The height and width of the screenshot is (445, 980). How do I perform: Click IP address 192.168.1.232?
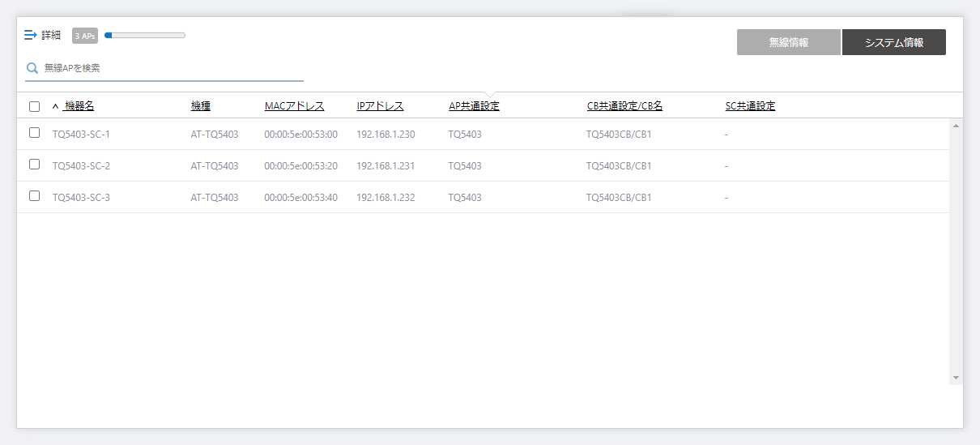point(386,198)
